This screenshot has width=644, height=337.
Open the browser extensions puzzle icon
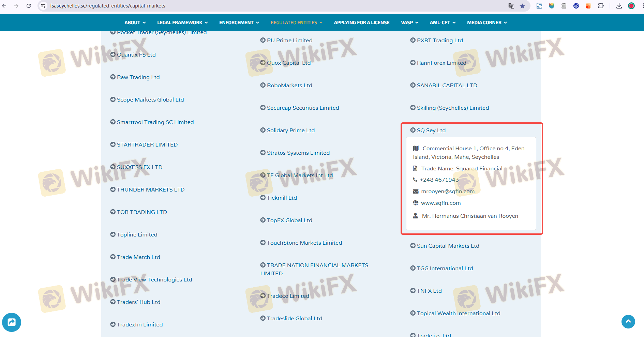click(601, 6)
